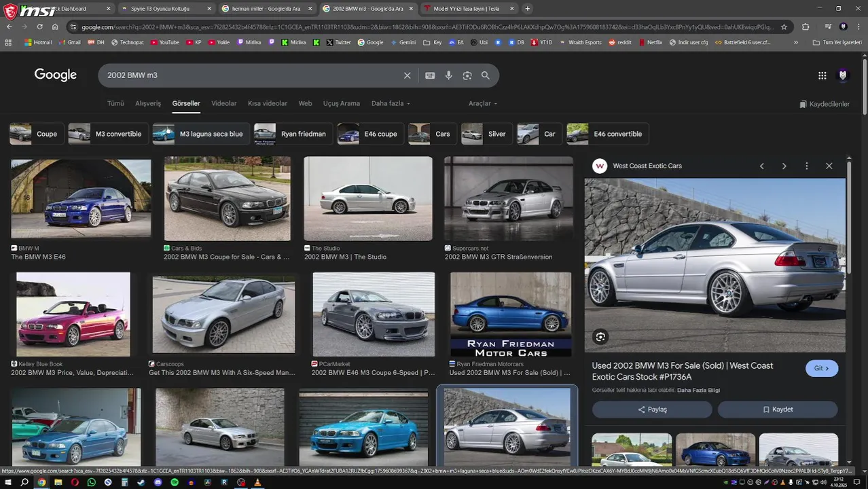Go to the previous image in preview panel
Viewport: 868px width, 489px height.
[761, 166]
